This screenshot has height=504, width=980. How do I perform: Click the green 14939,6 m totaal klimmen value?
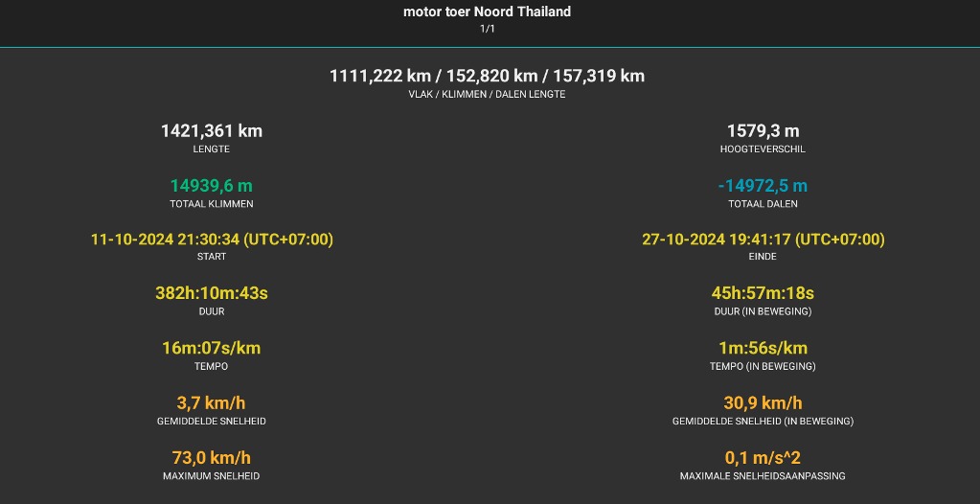(212, 186)
